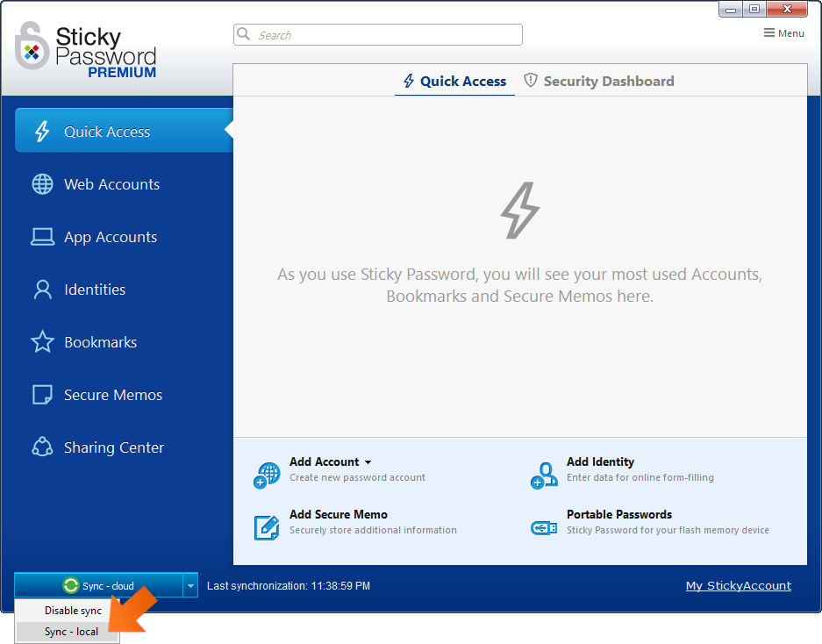Viewport: 822px width, 644px height.
Task: Expand the Add Account dropdown arrow
Action: tap(368, 462)
